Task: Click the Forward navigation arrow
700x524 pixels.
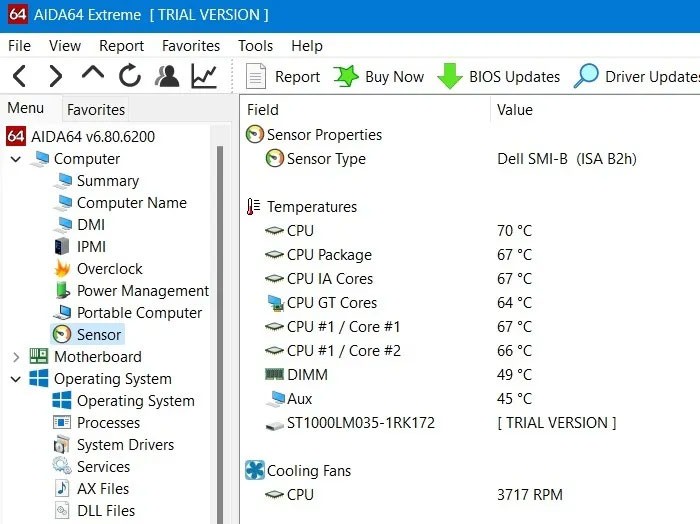Action: 56,76
